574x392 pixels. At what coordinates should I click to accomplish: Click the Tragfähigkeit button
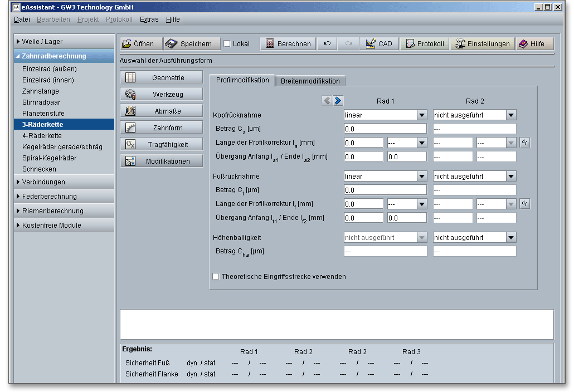pos(160,145)
